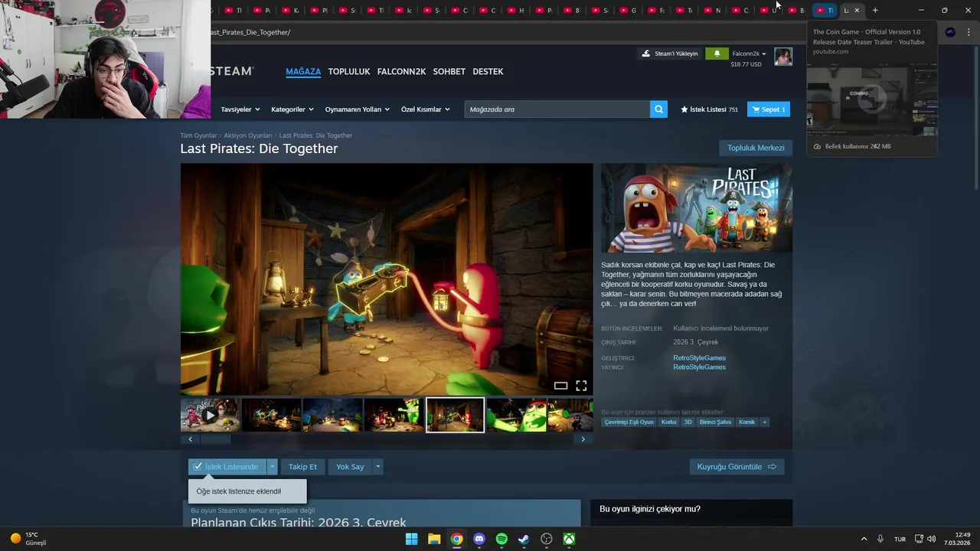Open a new browser tab
The width and height of the screenshot is (980, 551).
click(x=875, y=10)
